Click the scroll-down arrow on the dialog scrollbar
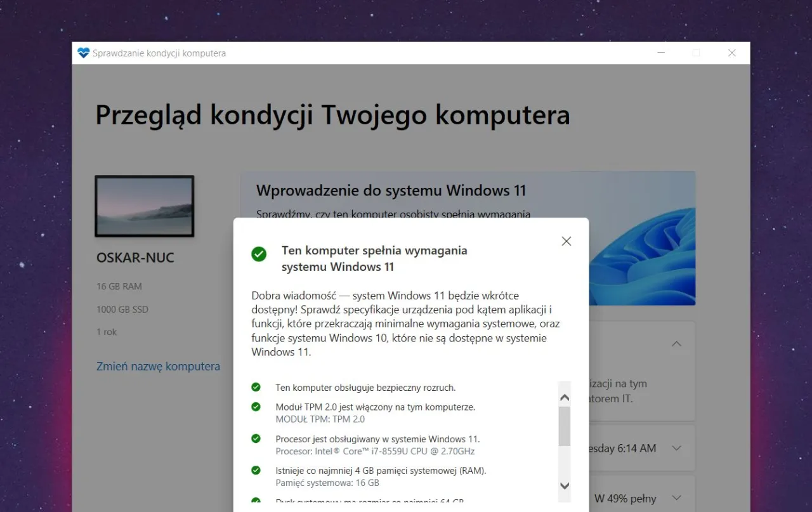 tap(564, 485)
